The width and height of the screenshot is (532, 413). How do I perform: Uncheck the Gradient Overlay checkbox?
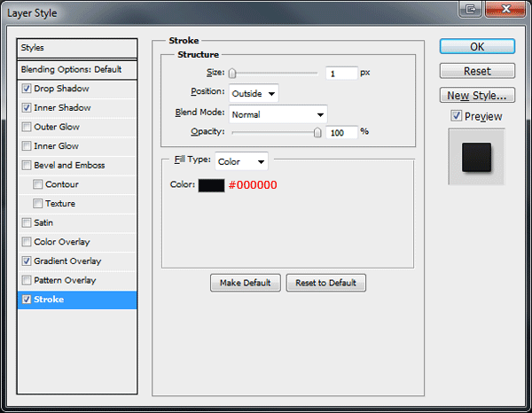[27, 261]
